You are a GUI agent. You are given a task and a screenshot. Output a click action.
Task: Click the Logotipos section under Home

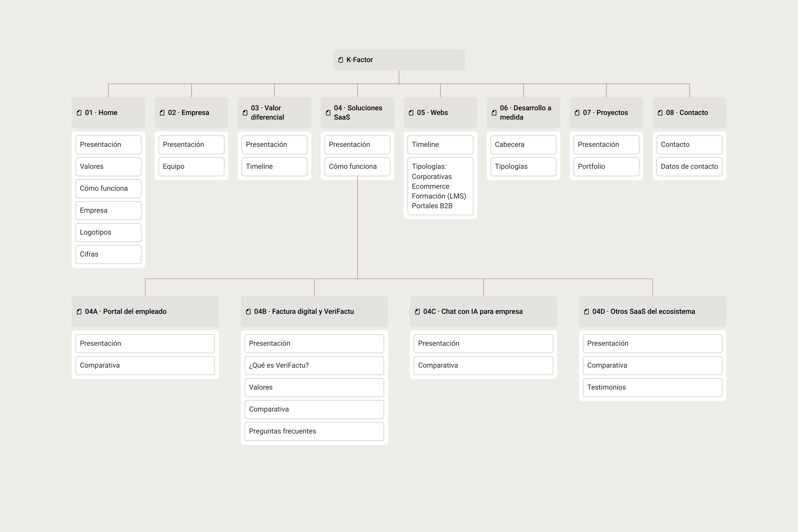109,232
